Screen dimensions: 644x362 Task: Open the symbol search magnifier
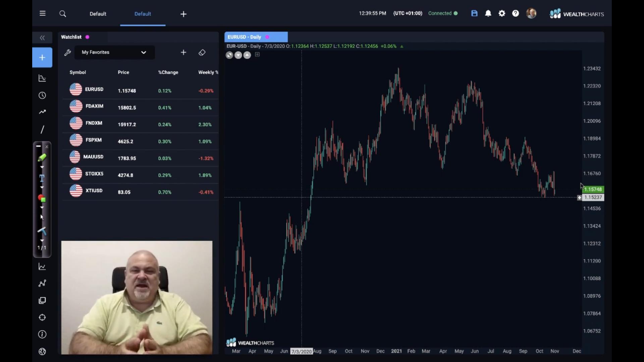coord(63,14)
